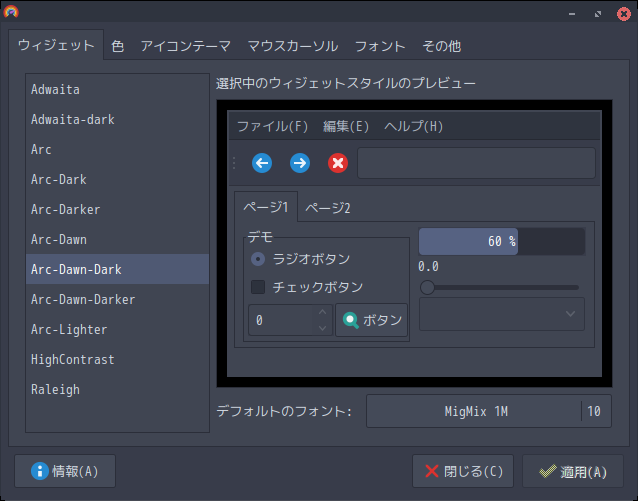
Task: Switch to アイコンテーマ tab
Action: click(186, 46)
